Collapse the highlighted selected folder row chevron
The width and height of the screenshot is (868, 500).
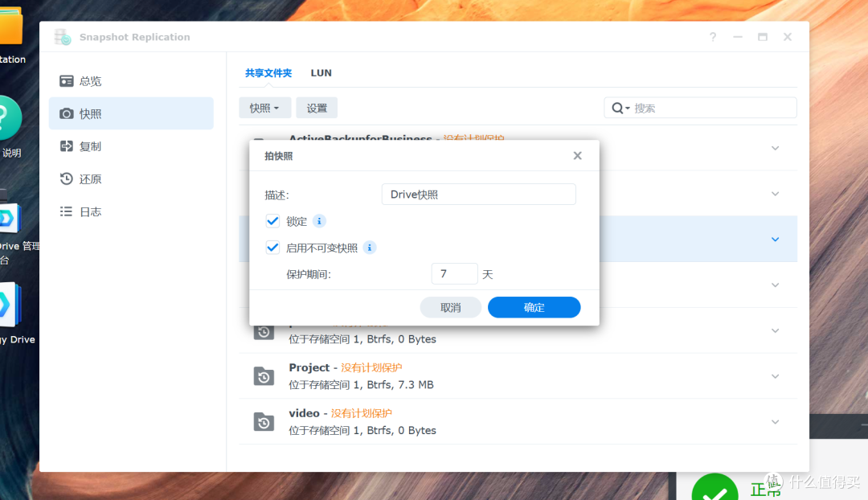coord(775,240)
